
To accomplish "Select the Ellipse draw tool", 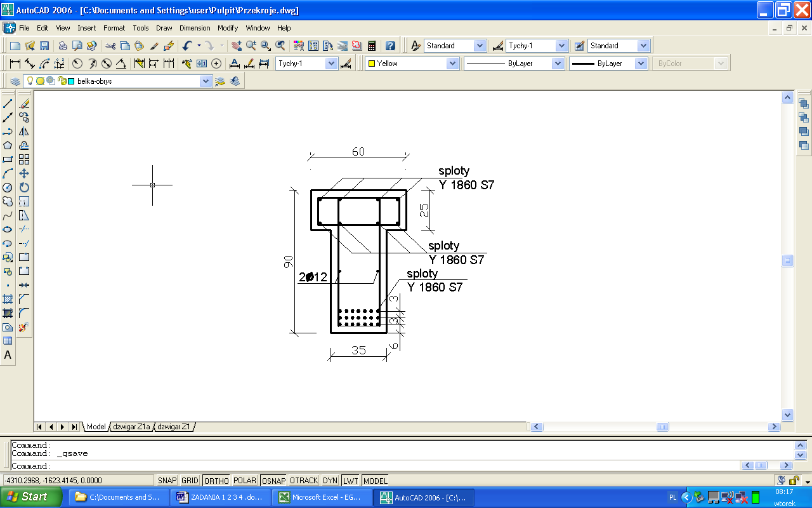I will (x=8, y=229).
